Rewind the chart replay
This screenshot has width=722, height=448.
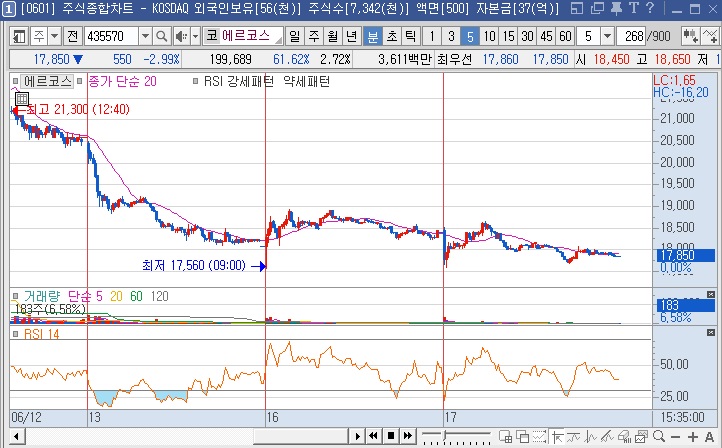[373, 436]
